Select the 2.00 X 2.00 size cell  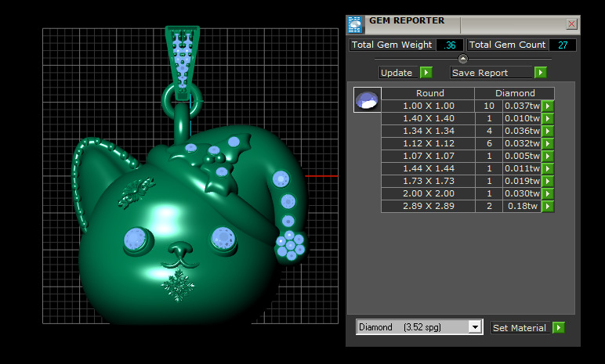point(428,193)
